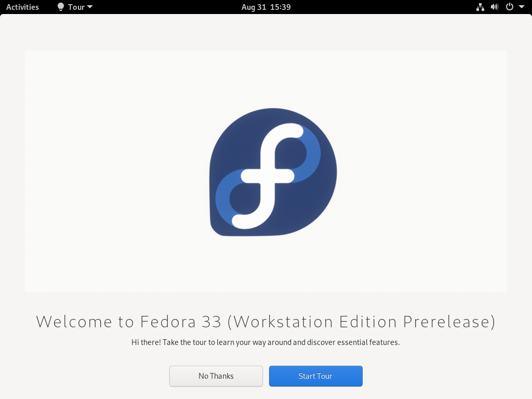The width and height of the screenshot is (532, 399).
Task: Click the 15:39 time in the top bar
Action: click(x=281, y=7)
